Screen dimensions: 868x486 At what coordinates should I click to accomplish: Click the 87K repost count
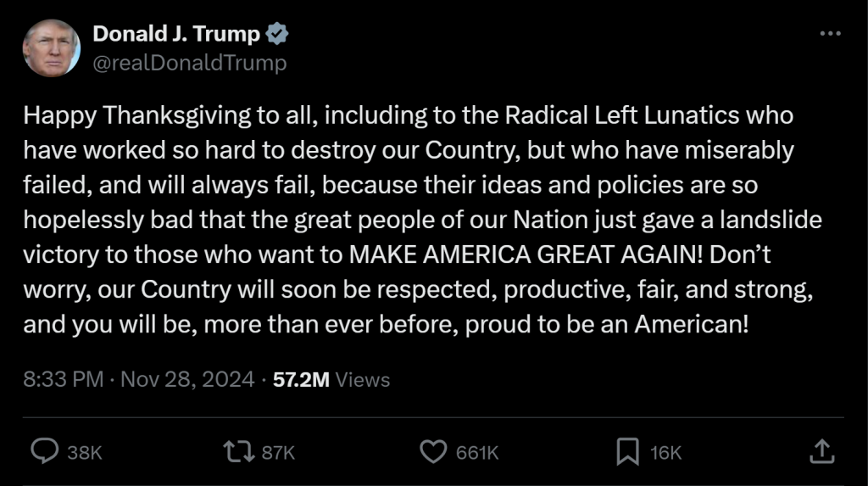click(x=278, y=453)
